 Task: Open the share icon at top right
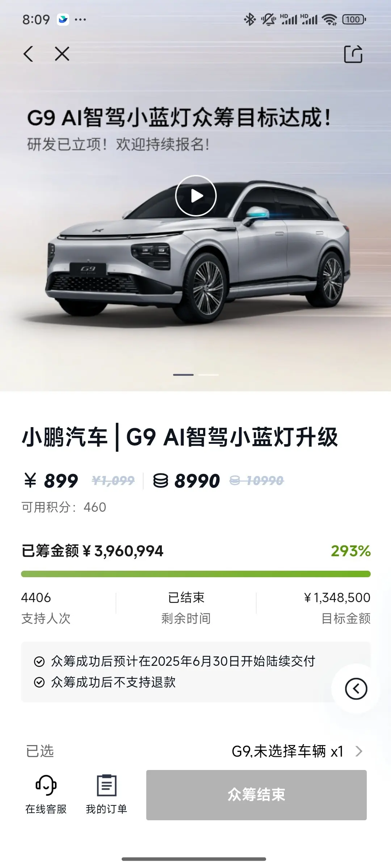[x=353, y=54]
